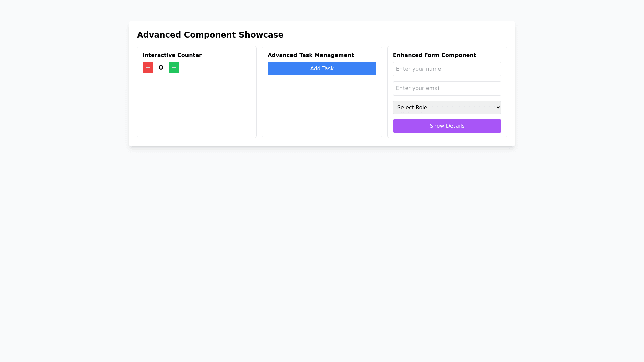
Task: Click the red minus decrement button
Action: click(x=148, y=67)
